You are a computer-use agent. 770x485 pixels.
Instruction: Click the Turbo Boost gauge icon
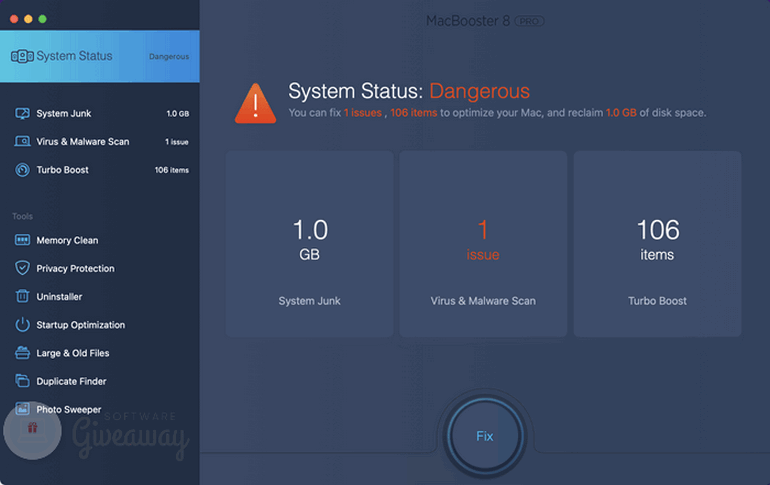pyautogui.click(x=22, y=170)
